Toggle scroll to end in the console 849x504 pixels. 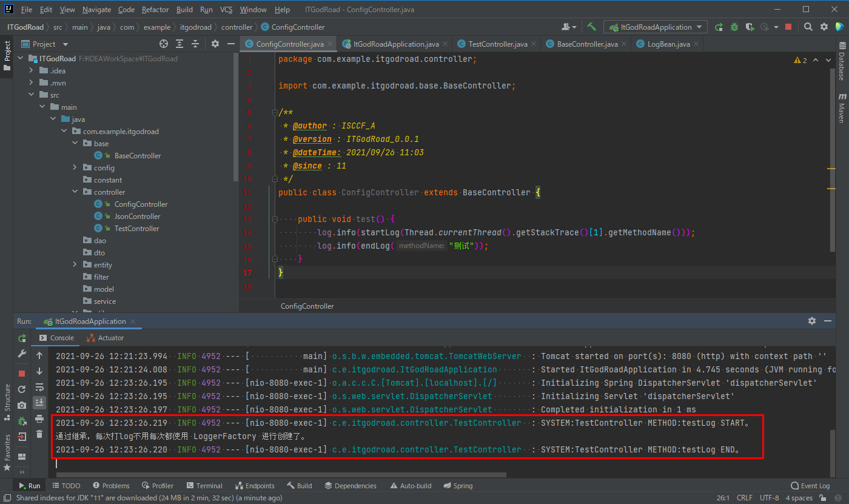pos(39,402)
